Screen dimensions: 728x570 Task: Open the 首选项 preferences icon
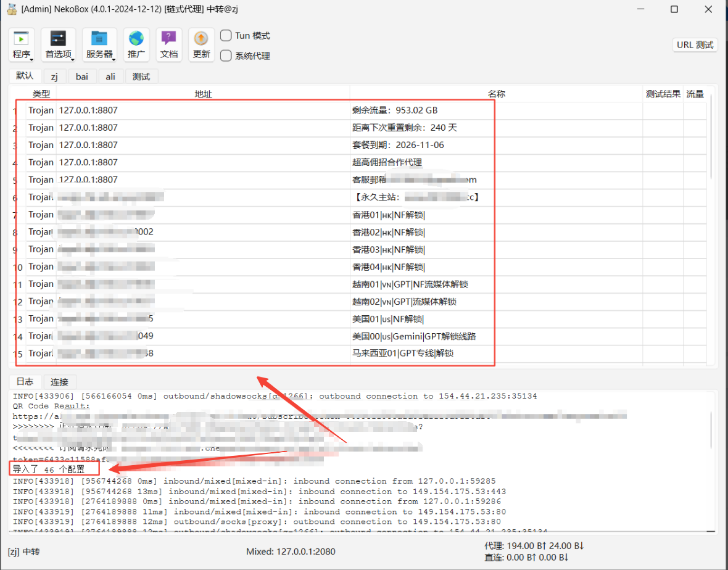tap(58, 39)
